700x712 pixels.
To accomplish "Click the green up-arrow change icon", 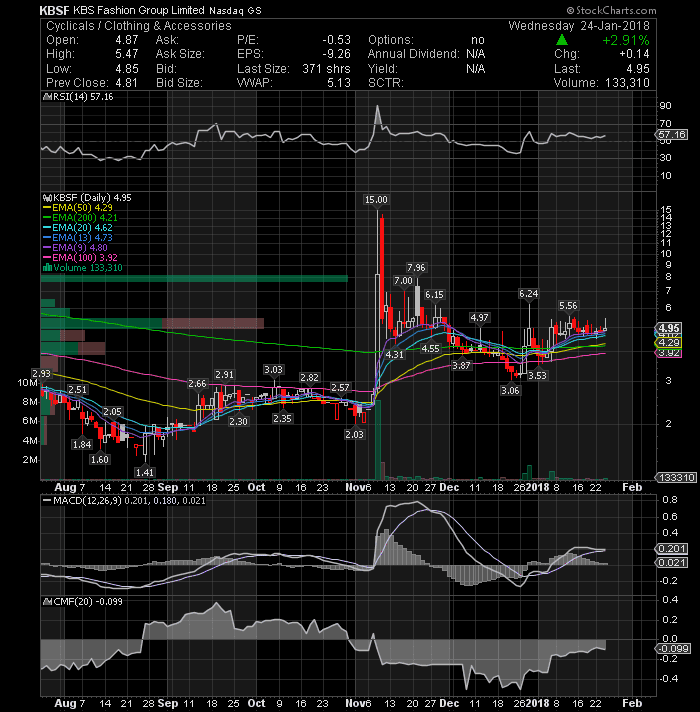I will (x=562, y=40).
